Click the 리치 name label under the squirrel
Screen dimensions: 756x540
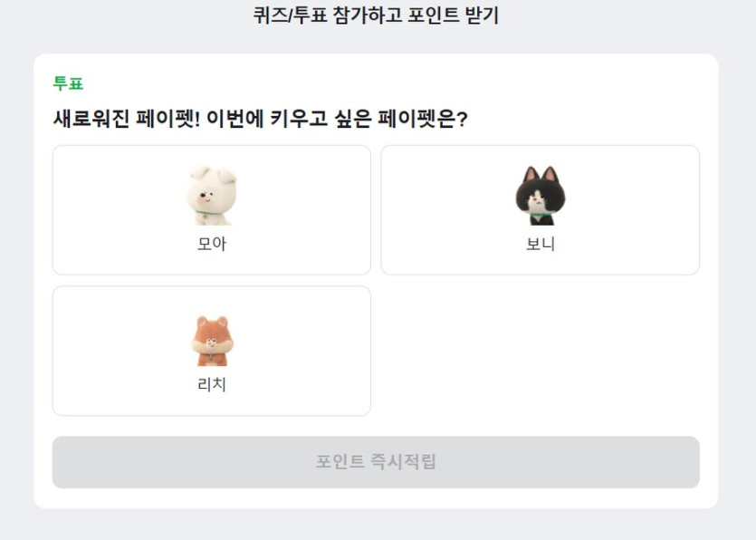click(212, 384)
